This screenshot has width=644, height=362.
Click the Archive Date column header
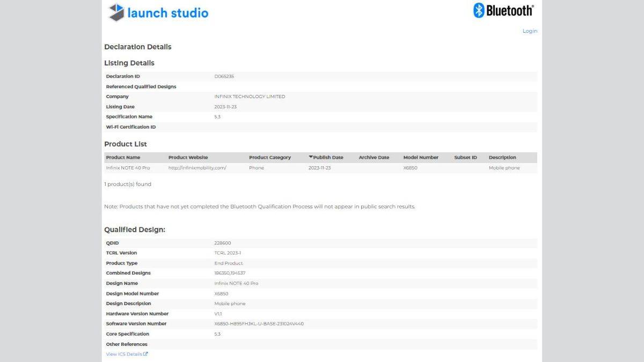(x=374, y=158)
